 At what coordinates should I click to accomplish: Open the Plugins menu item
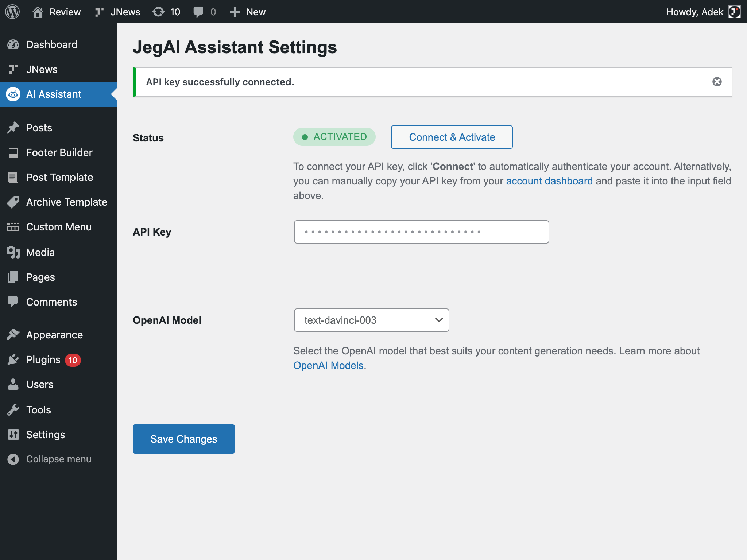(43, 360)
